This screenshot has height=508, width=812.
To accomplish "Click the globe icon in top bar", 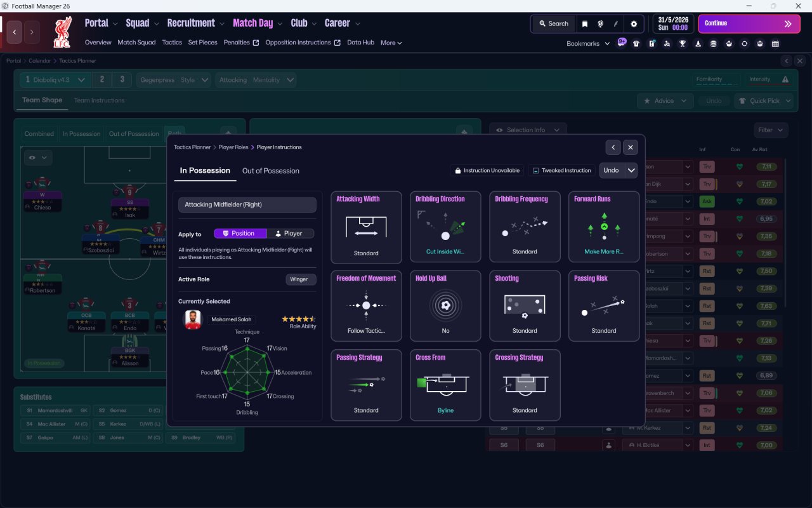I will [600, 23].
